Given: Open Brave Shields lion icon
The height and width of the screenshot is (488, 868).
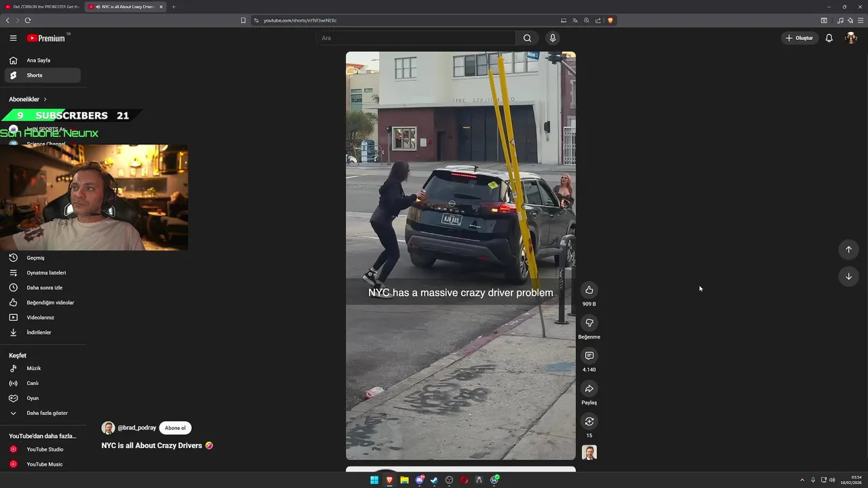Looking at the screenshot, I should [x=610, y=20].
